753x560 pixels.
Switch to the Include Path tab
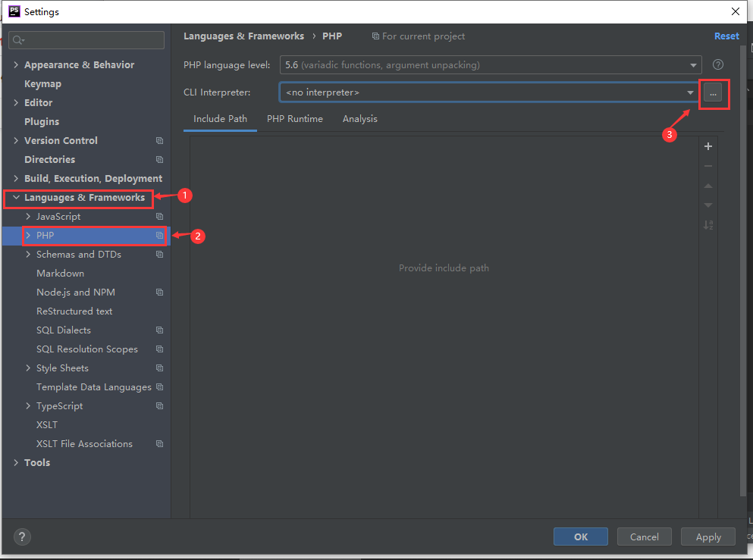click(221, 119)
